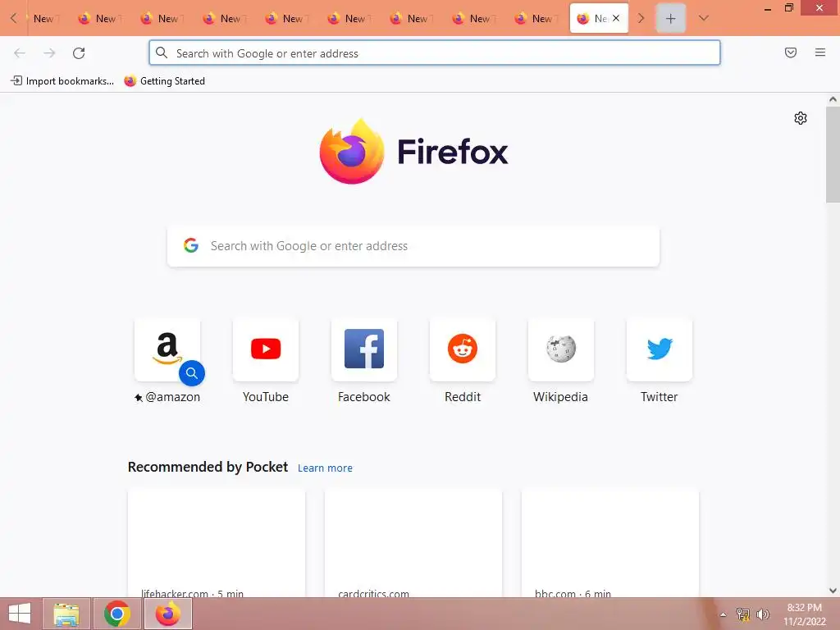The width and height of the screenshot is (840, 630).
Task: Switch to the fifth New Tab
Action: pyautogui.click(x=287, y=19)
